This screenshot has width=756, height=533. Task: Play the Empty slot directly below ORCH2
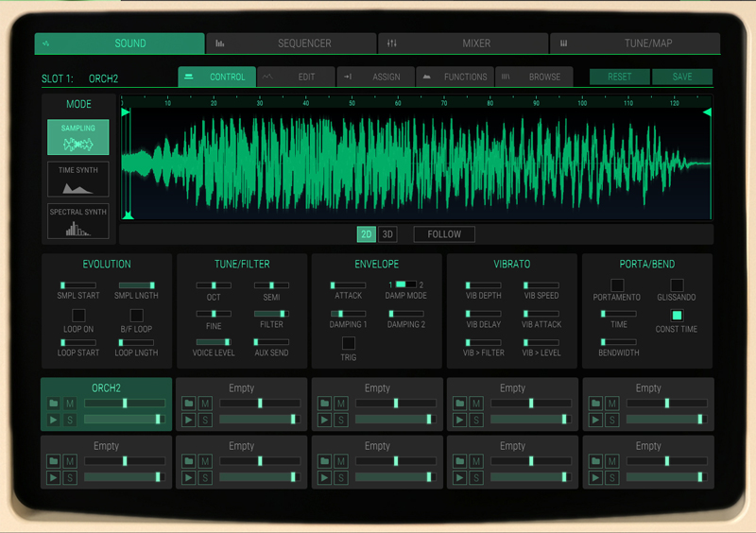click(54, 477)
